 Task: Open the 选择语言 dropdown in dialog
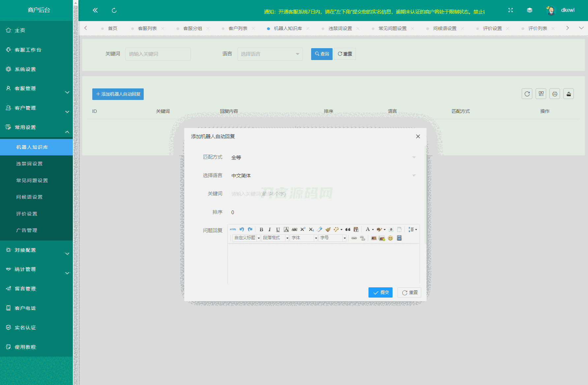tap(323, 176)
